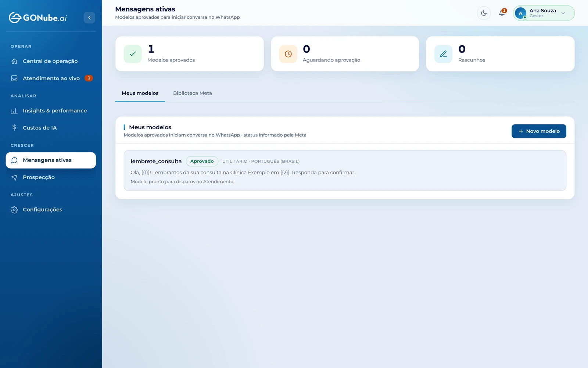The image size is (588, 368).
Task: Switch to the Meus modelos tab
Action: click(x=140, y=93)
